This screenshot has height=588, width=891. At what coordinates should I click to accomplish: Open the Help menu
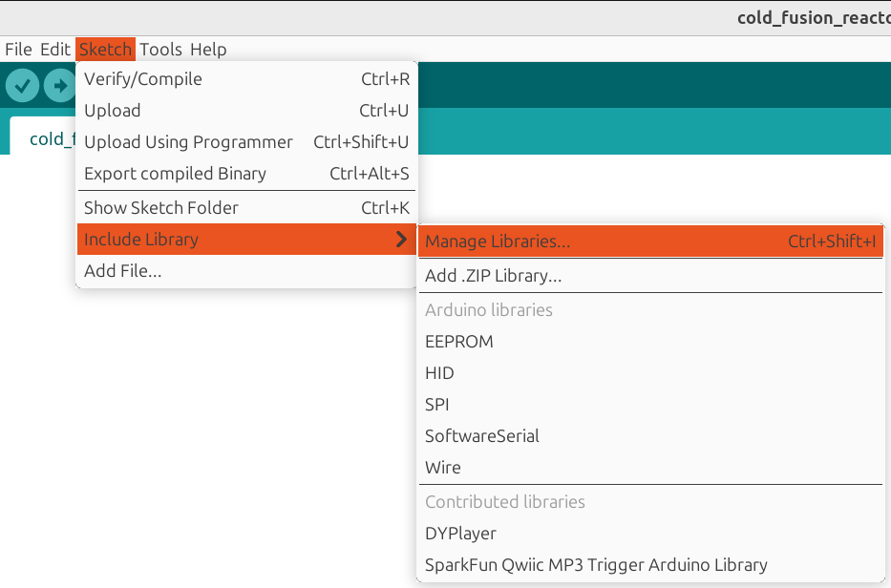pos(208,49)
